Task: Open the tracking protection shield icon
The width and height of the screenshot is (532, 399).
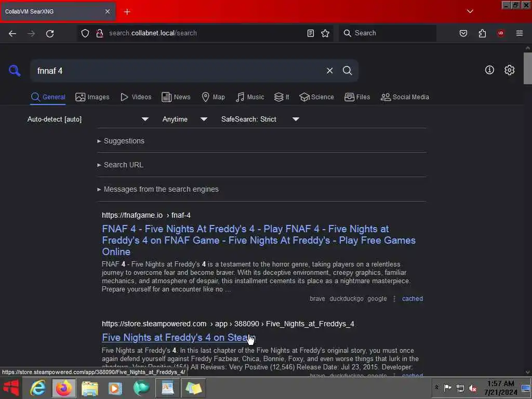Action: coord(85,33)
